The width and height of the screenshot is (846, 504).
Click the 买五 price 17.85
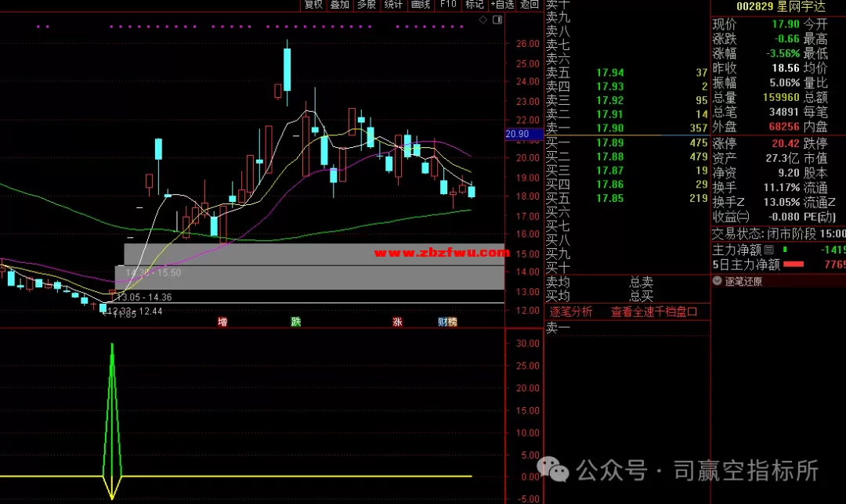(x=609, y=198)
